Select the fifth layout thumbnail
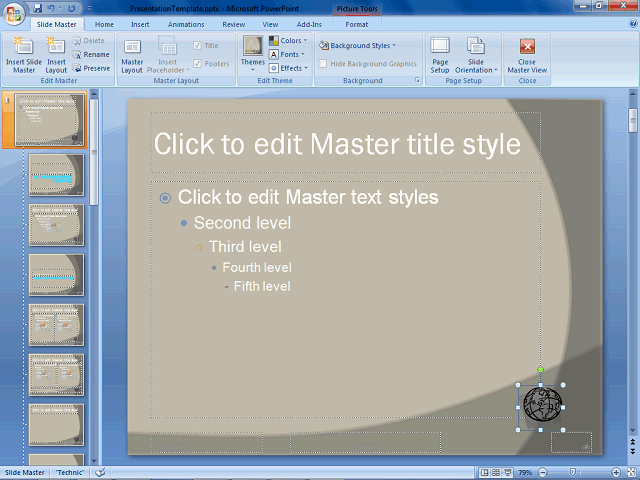 click(x=56, y=325)
